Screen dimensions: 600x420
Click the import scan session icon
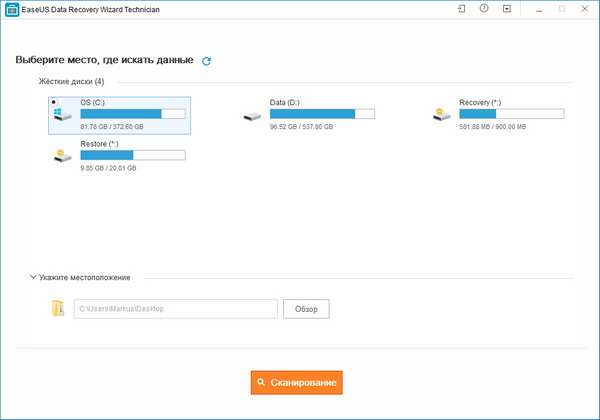pyautogui.click(x=461, y=9)
